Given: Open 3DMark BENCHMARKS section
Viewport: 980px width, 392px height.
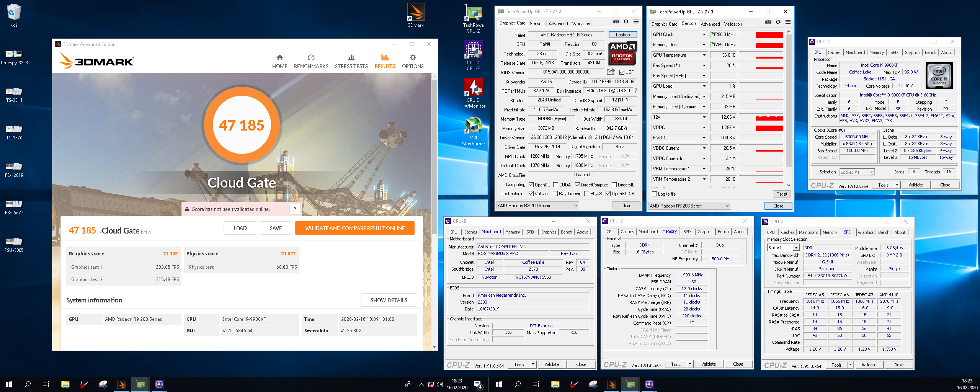Looking at the screenshot, I should (311, 61).
